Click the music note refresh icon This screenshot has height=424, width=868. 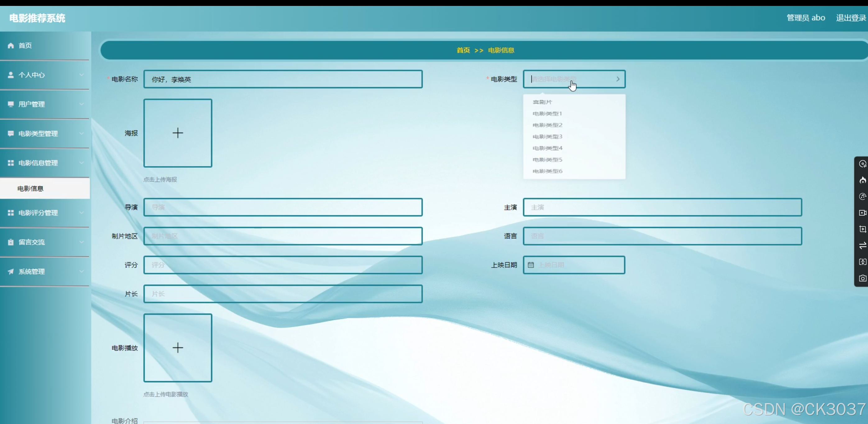coord(862,196)
